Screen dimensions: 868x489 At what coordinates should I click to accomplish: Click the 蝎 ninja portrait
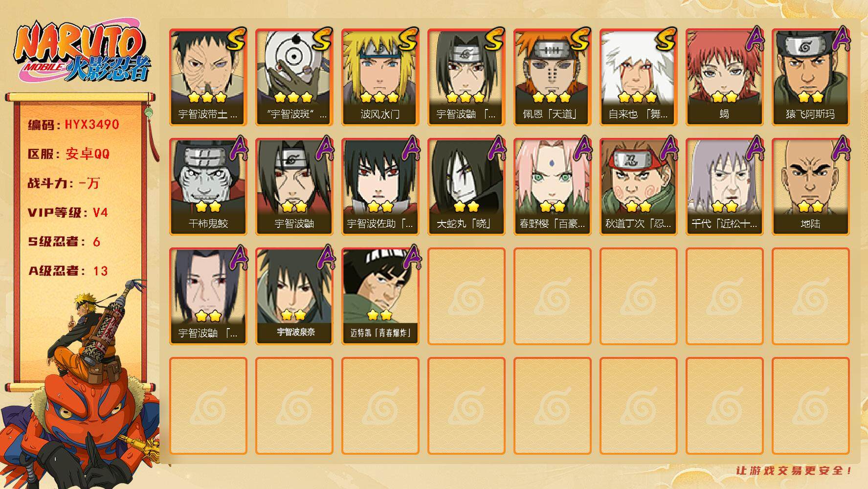pyautogui.click(x=725, y=77)
